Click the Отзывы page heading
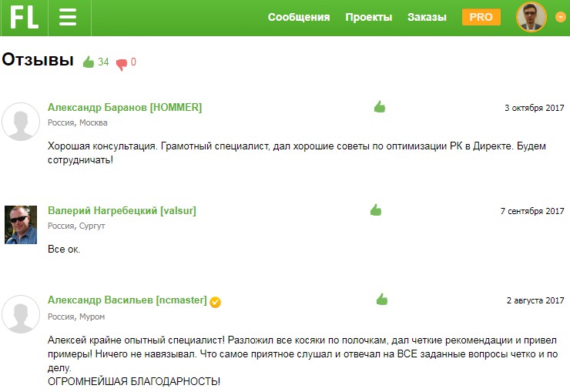This screenshot has width=570, height=392. (x=38, y=59)
